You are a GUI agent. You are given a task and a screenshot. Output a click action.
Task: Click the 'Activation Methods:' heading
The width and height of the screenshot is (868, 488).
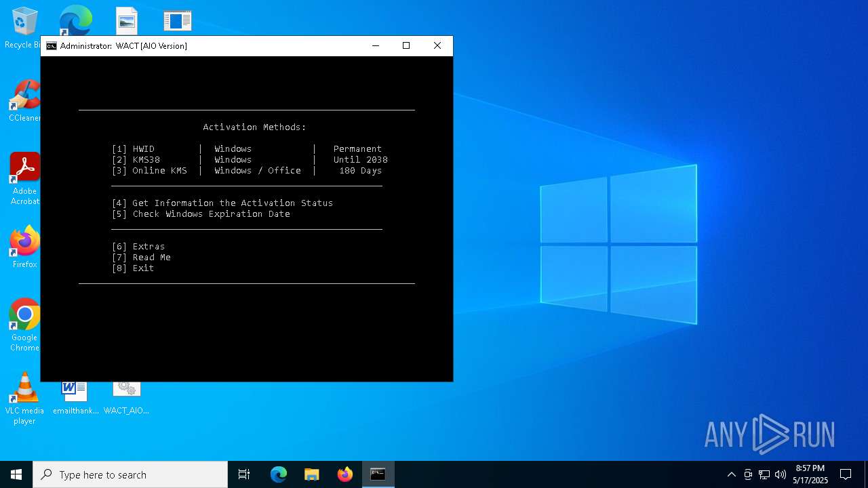(254, 127)
